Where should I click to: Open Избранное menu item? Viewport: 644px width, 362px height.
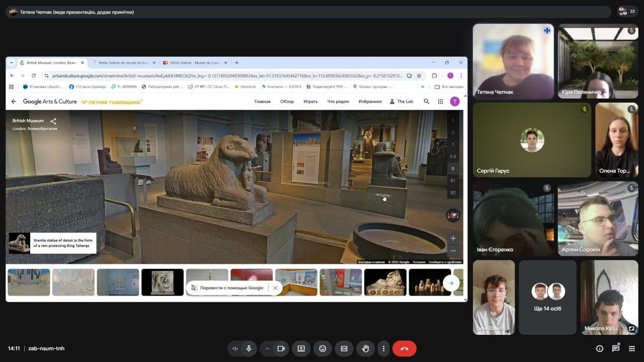[x=370, y=102]
